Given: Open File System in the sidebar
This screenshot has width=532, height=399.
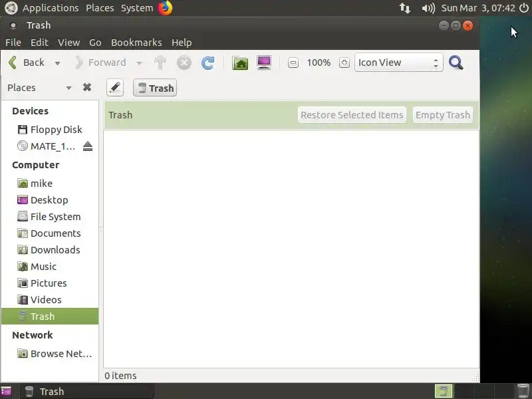Looking at the screenshot, I should [x=50, y=217].
